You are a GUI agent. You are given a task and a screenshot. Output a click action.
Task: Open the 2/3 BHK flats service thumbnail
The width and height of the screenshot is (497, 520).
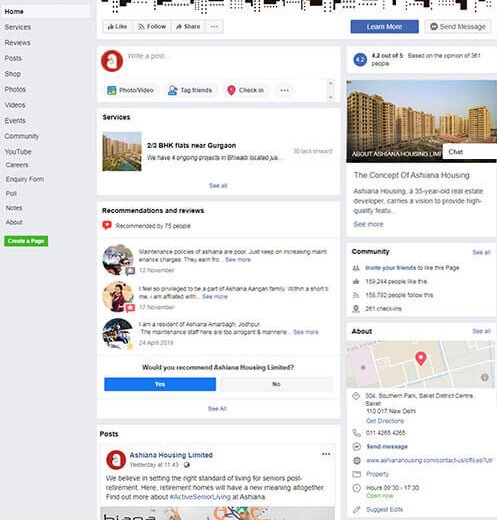point(122,151)
